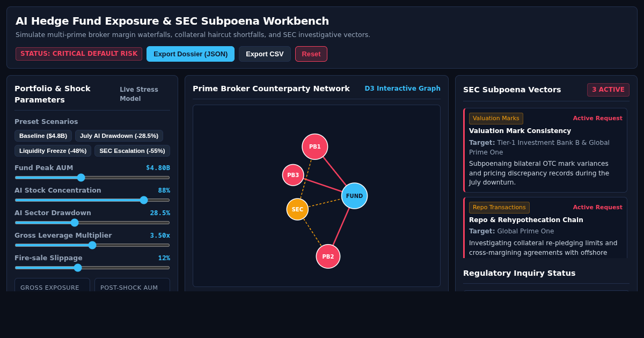Click the 3.50x leverage multiplier value
Screen dimensions: 644x338
(159, 236)
